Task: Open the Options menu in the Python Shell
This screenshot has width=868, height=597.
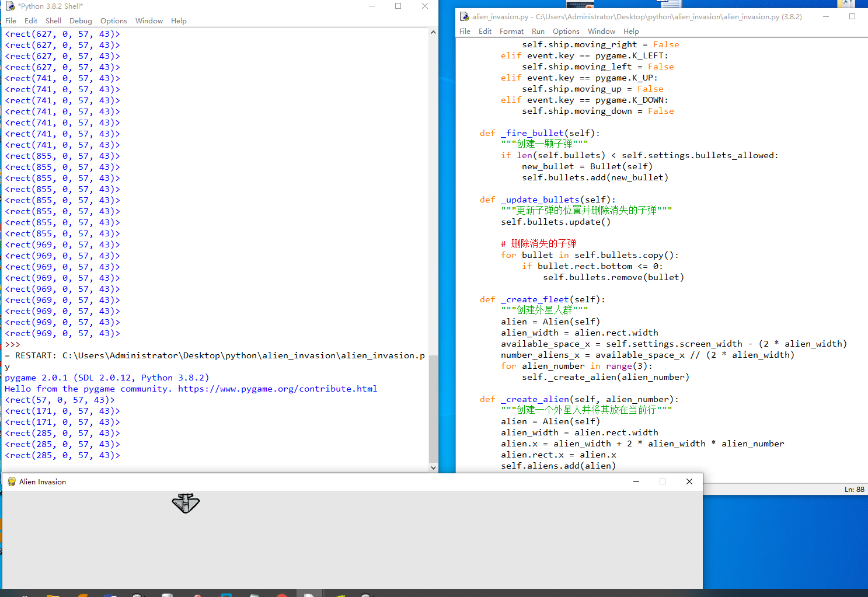Action: coord(113,20)
